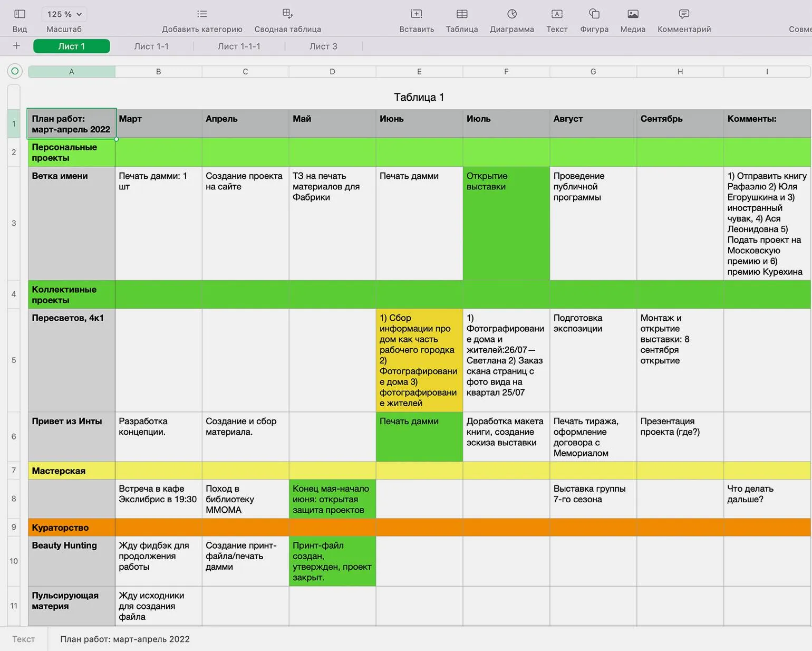Open the Media (Медиа) insert menu
Viewport: 812px width, 651px height.
[633, 14]
